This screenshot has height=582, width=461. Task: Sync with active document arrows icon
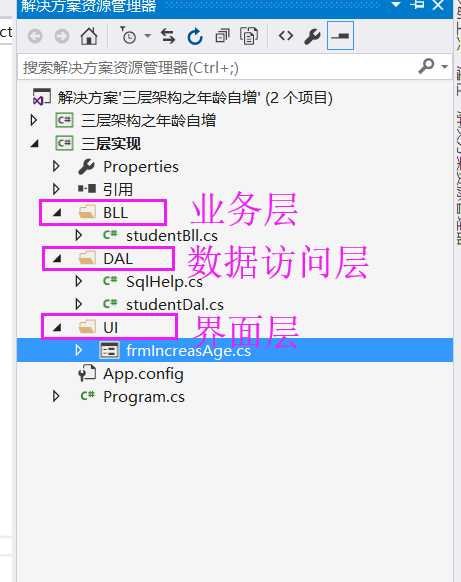168,36
